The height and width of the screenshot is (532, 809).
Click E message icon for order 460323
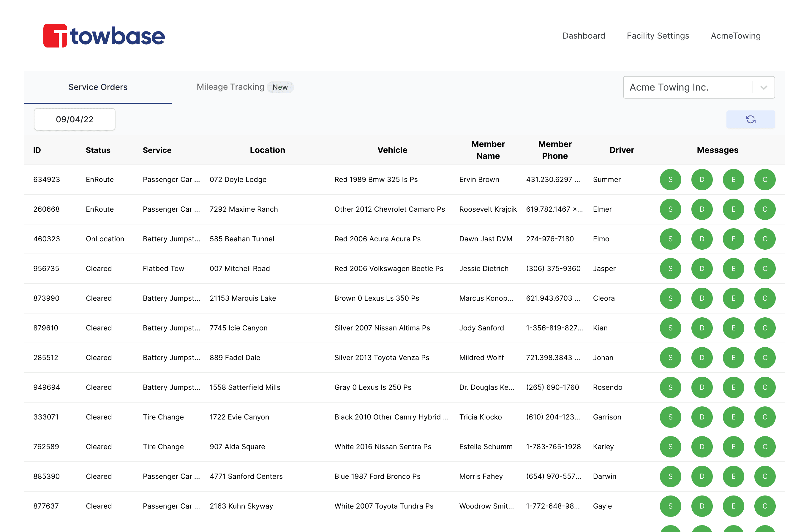[x=733, y=239]
